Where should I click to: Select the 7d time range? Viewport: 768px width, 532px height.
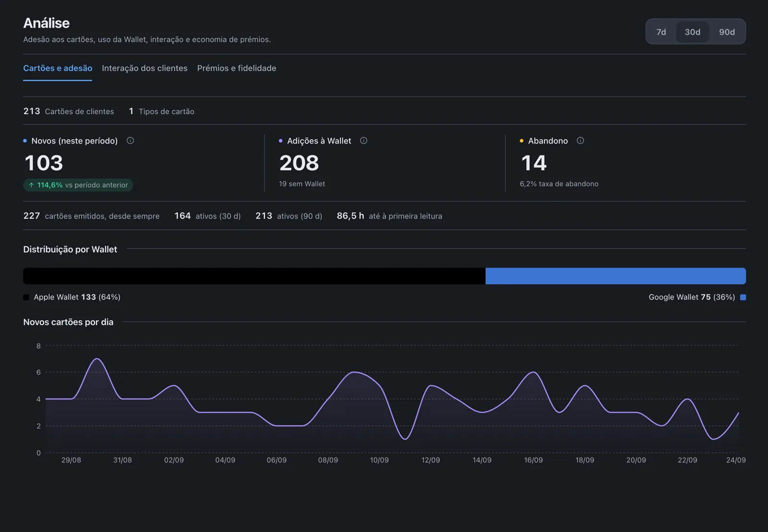tap(661, 32)
